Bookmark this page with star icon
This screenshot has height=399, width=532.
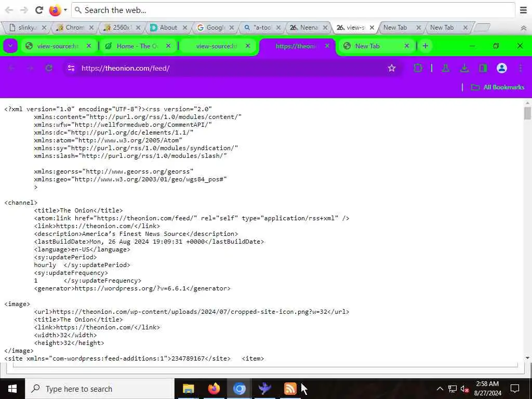point(392,68)
